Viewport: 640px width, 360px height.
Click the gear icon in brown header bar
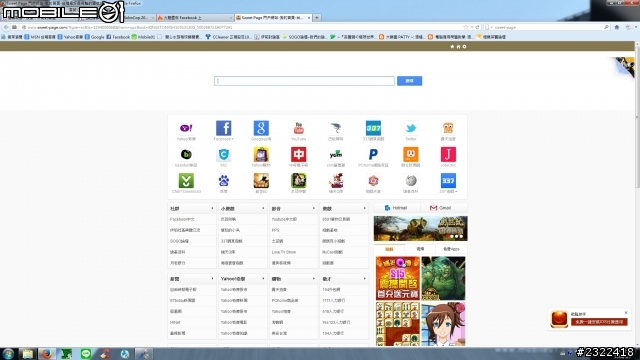464,47
